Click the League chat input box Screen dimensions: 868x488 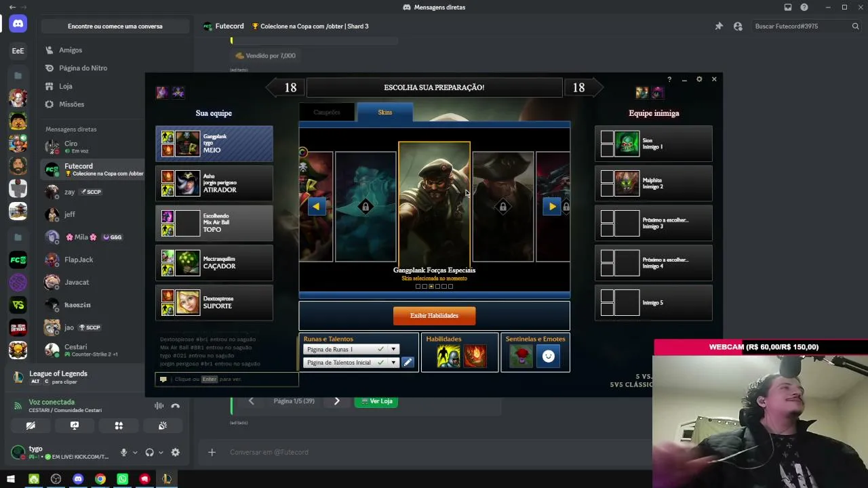[x=227, y=380]
